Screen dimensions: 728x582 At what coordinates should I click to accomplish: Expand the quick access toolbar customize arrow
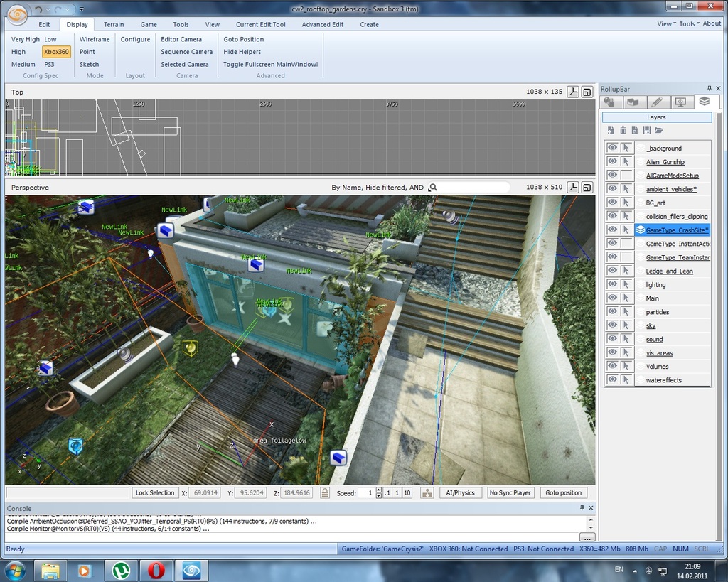pos(82,9)
